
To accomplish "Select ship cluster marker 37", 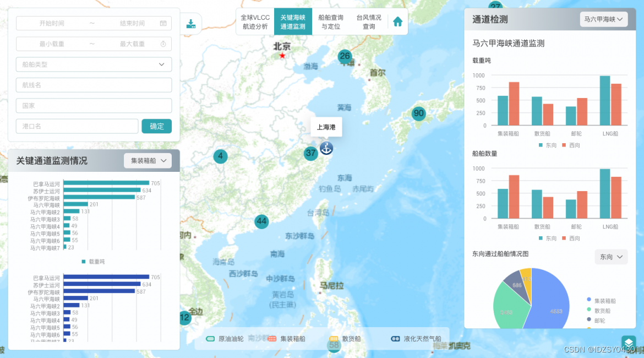I will click(x=311, y=153).
